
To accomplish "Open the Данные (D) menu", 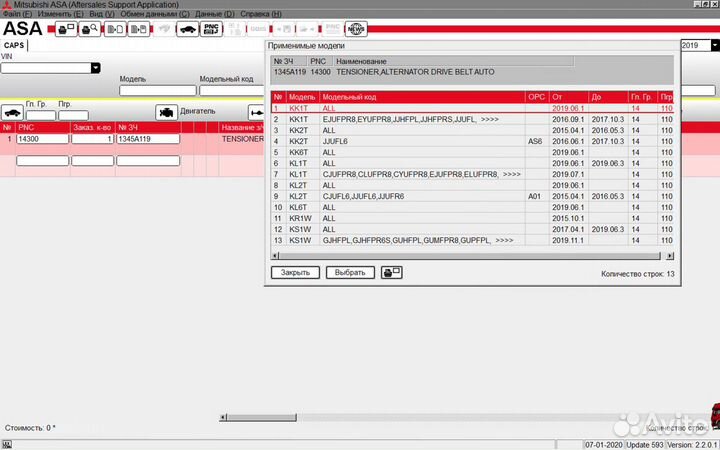I will [216, 15].
